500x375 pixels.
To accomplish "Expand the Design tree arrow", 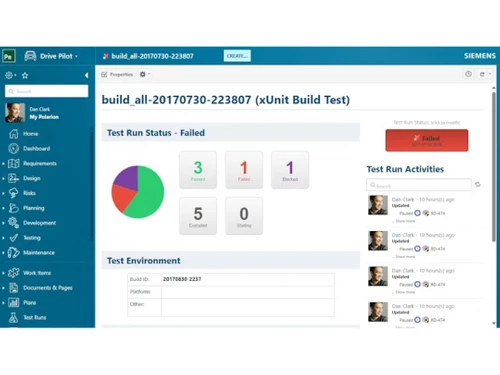I will [3, 179].
